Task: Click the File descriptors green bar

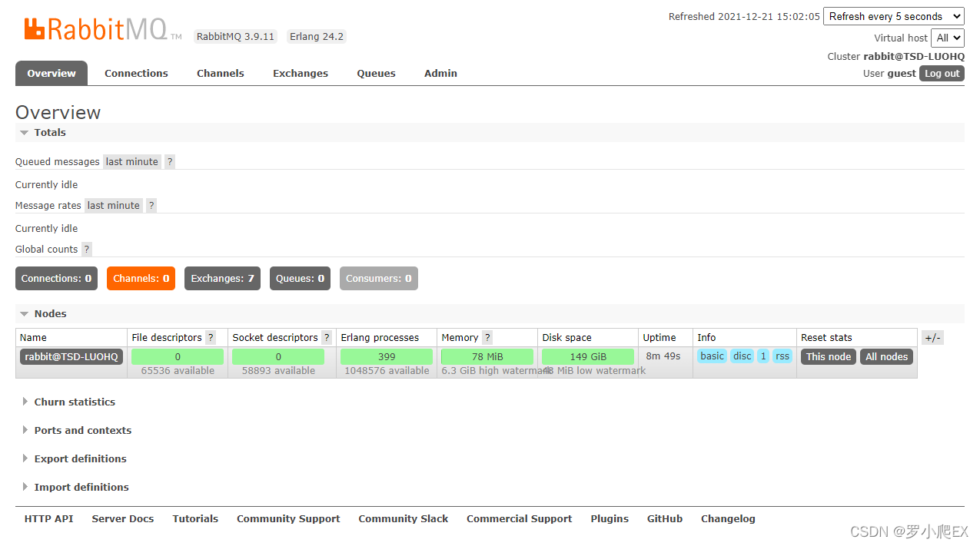Action: click(x=178, y=357)
